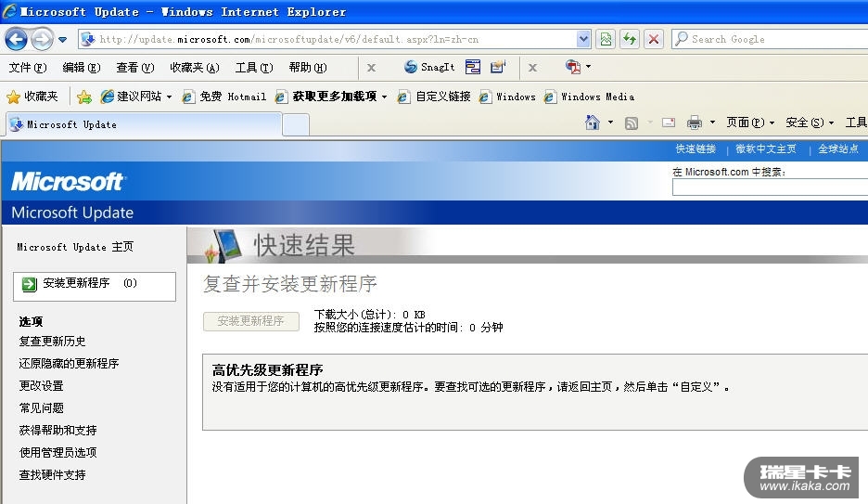The height and width of the screenshot is (504, 868).
Task: Open the 安全(S) command menu
Action: (x=810, y=123)
